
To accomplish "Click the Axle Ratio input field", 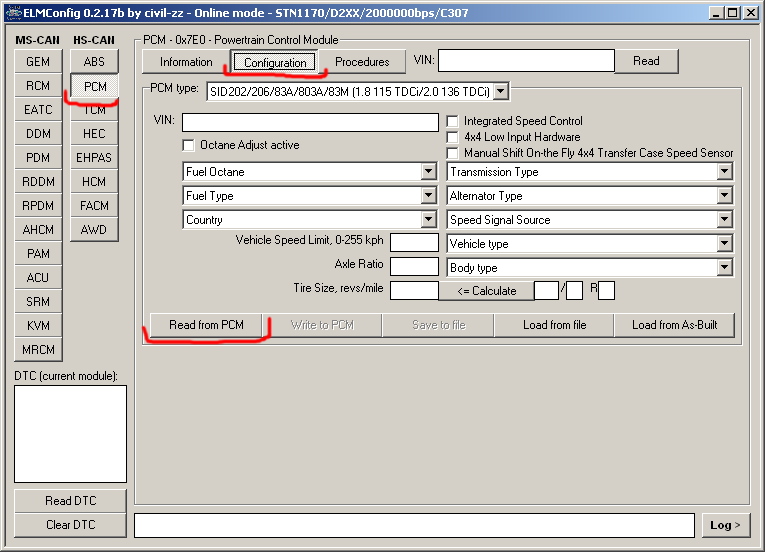I will tap(414, 266).
